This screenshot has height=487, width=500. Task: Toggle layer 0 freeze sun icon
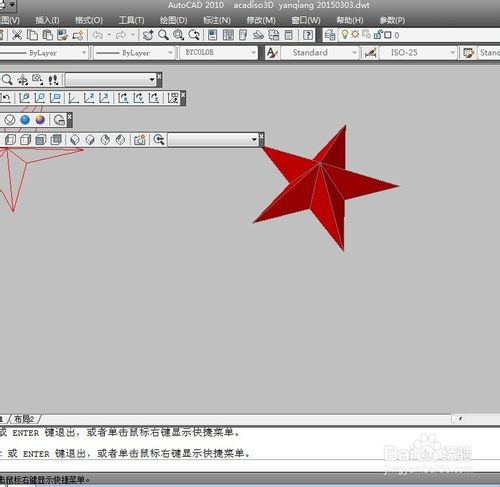355,34
